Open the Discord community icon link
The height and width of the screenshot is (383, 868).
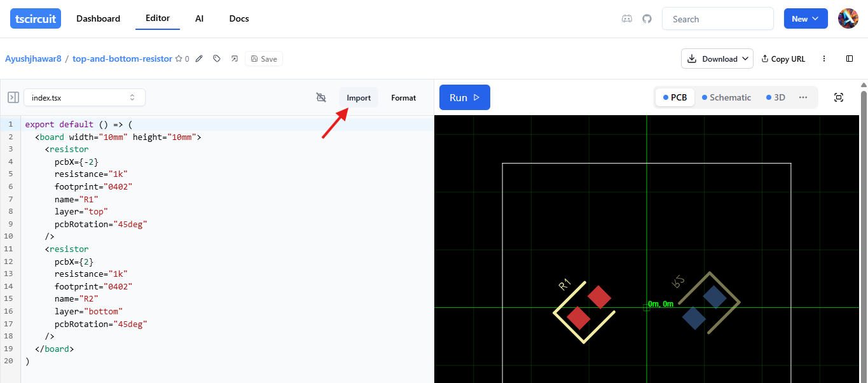(x=626, y=19)
